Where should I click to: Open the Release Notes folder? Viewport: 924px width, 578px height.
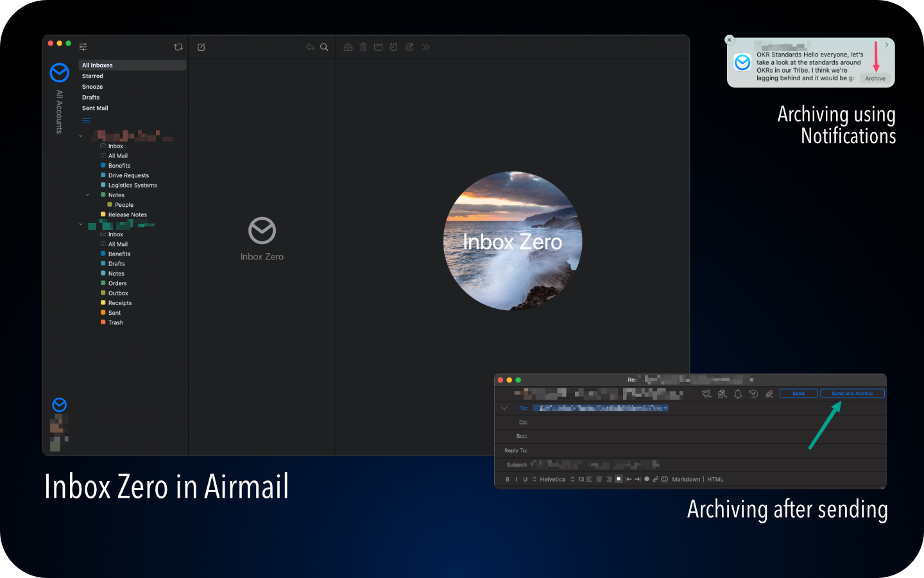[127, 215]
